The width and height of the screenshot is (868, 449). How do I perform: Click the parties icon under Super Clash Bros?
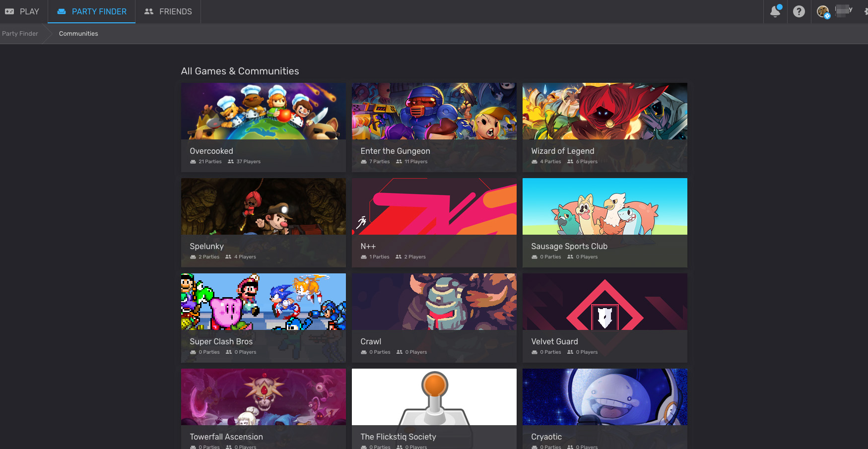click(x=193, y=352)
